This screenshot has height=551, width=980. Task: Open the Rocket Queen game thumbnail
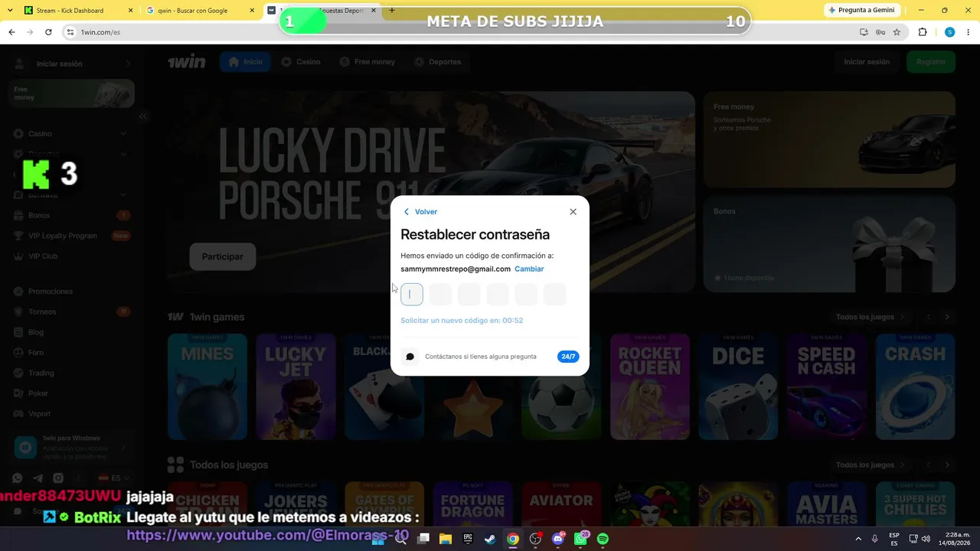pyautogui.click(x=650, y=386)
